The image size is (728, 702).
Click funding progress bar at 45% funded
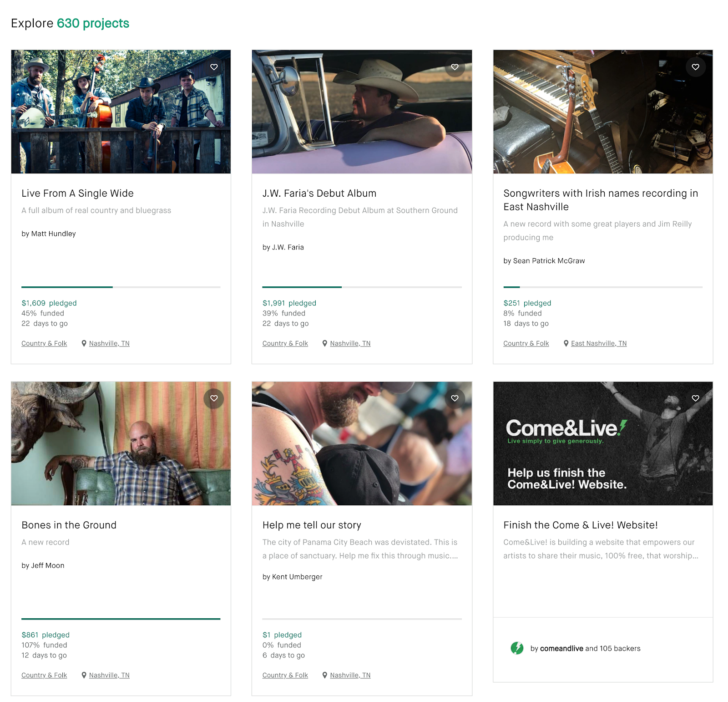[x=121, y=287]
